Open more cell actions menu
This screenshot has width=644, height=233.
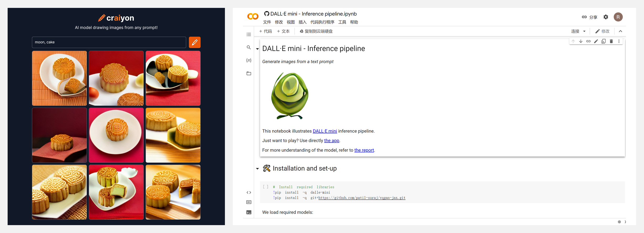pyautogui.click(x=619, y=41)
